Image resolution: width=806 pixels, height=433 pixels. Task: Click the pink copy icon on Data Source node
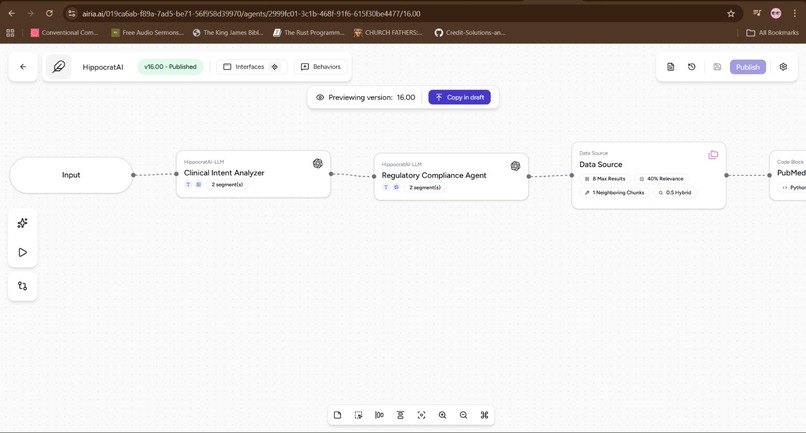tap(713, 155)
